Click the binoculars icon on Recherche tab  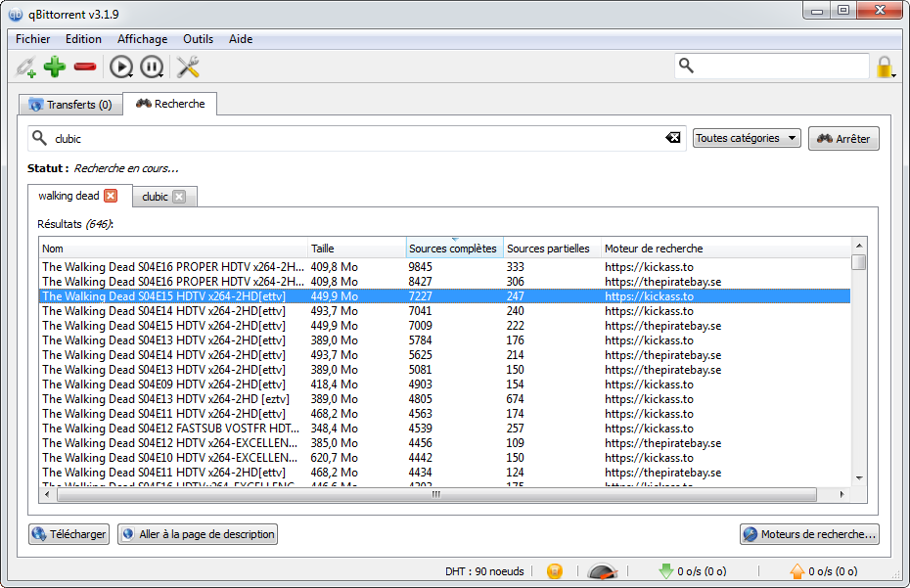(x=143, y=104)
